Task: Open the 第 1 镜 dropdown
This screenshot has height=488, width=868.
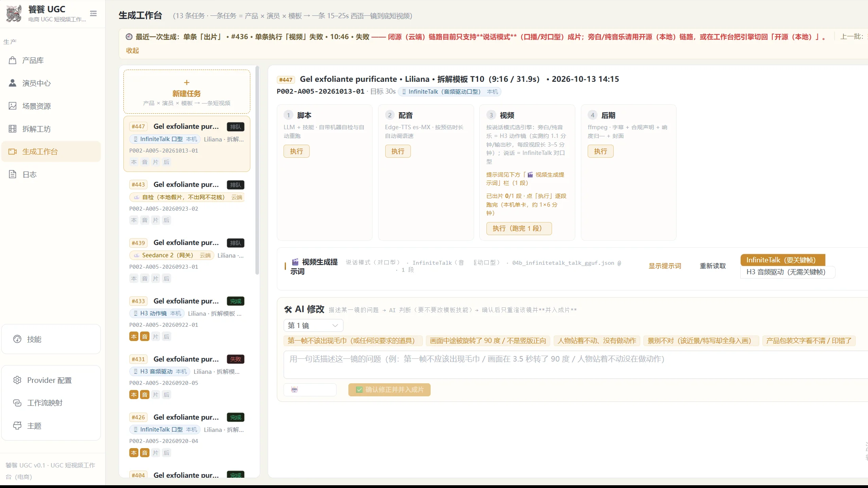Action: click(x=313, y=326)
